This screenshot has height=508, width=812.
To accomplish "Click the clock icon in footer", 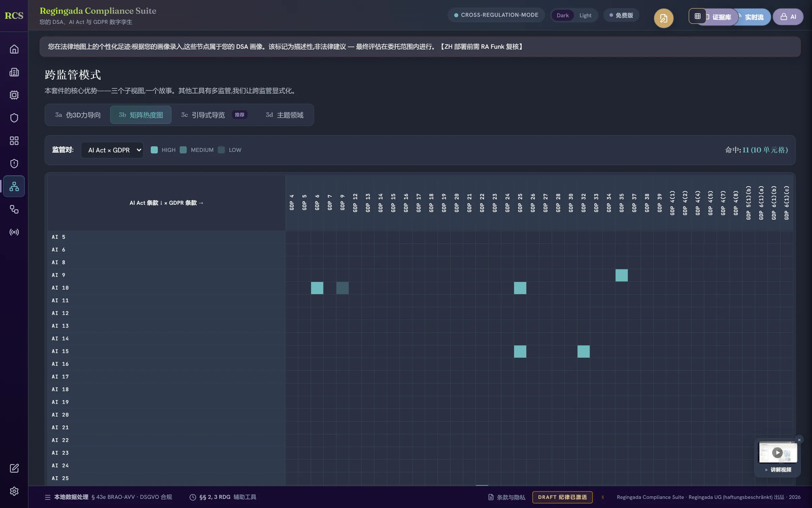I will 193,497.
